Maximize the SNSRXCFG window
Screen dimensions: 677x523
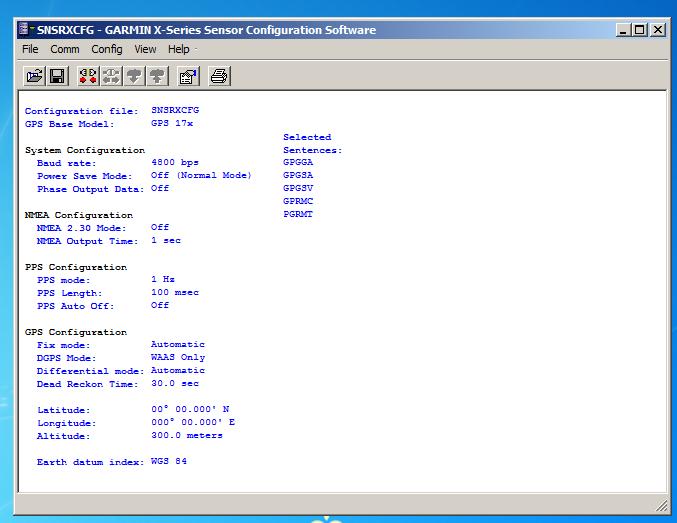(639, 30)
